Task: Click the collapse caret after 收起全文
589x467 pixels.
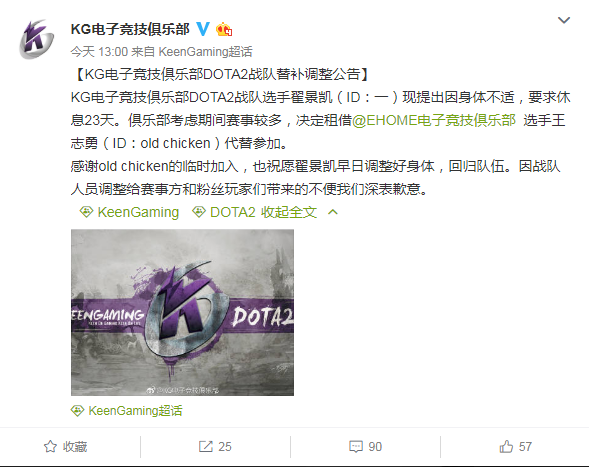Action: [x=333, y=212]
